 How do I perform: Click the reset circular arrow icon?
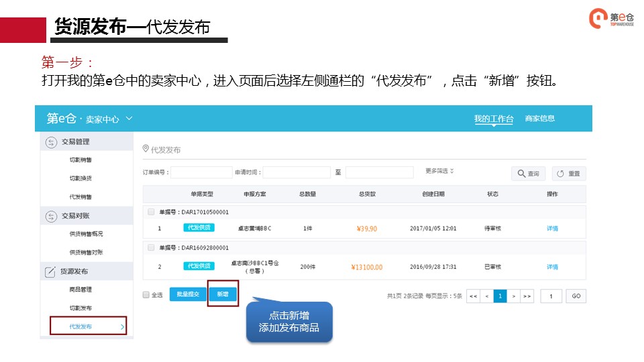pyautogui.click(x=560, y=174)
